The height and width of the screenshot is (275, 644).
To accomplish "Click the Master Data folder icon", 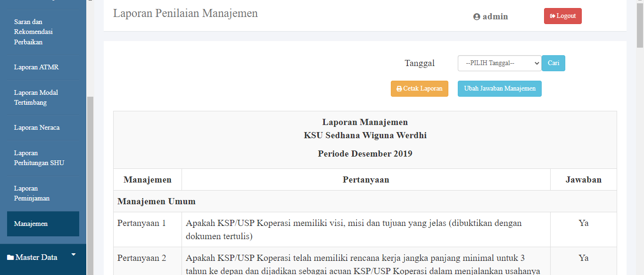I will [x=10, y=257].
